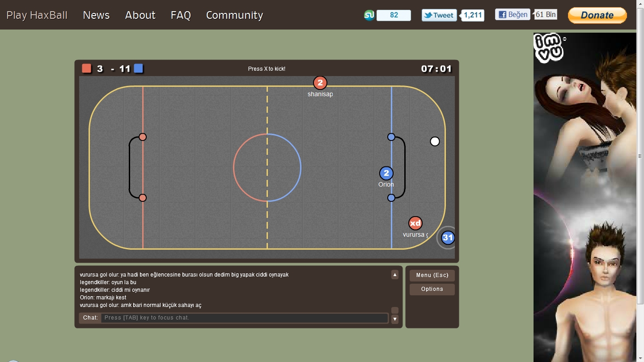Click the red team score square
Screen dimensions: 644x362
[87, 68]
